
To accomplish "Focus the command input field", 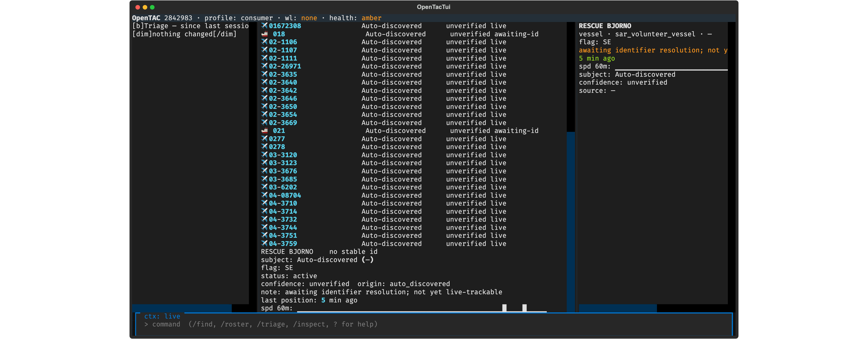I will 434,324.
